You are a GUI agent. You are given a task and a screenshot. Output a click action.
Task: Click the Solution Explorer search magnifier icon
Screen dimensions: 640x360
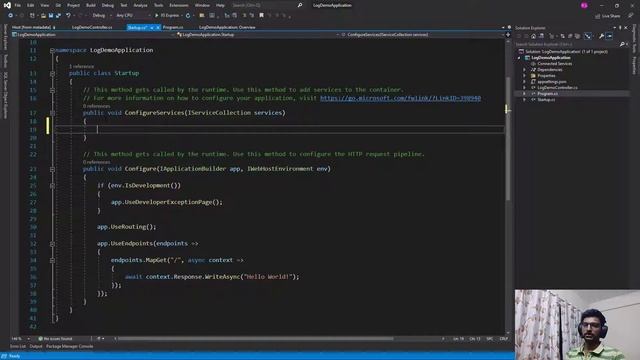tap(622, 44)
